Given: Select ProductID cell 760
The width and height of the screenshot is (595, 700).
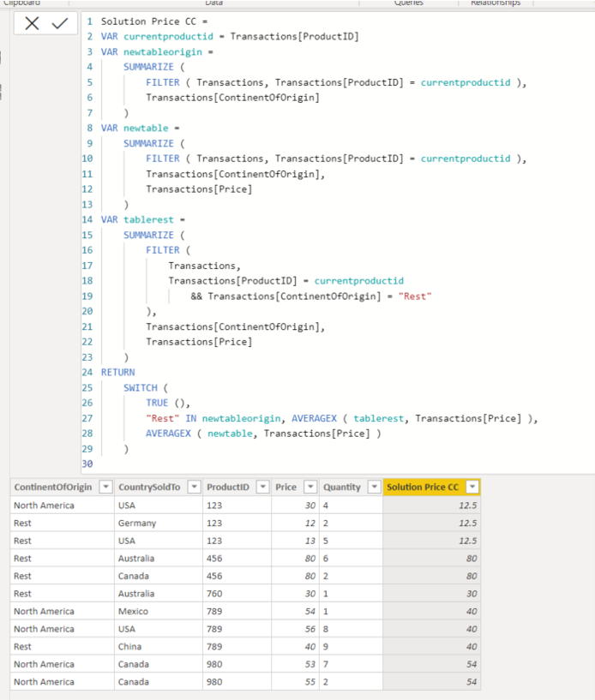Looking at the screenshot, I should [237, 593].
